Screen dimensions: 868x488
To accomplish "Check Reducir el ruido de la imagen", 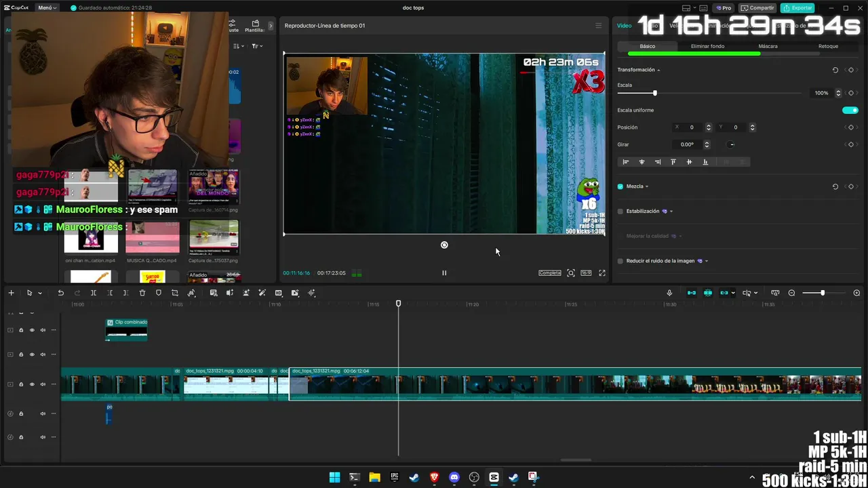I will (620, 261).
